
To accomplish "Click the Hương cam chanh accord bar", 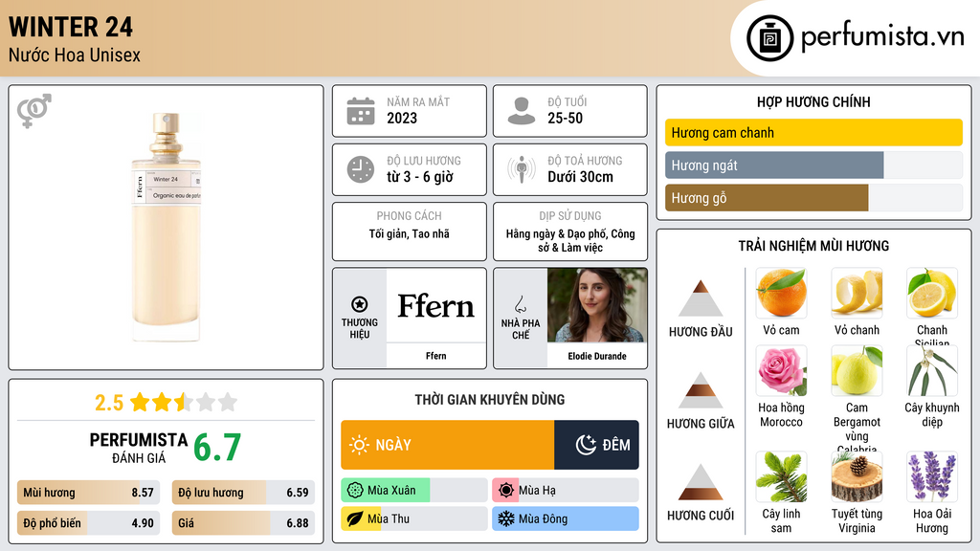I will pyautogui.click(x=813, y=132).
